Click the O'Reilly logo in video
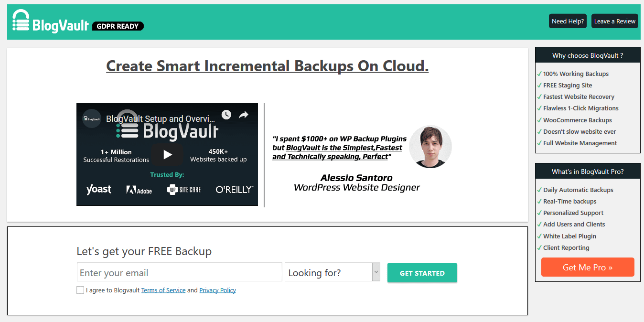The width and height of the screenshot is (644, 322). pyautogui.click(x=234, y=190)
